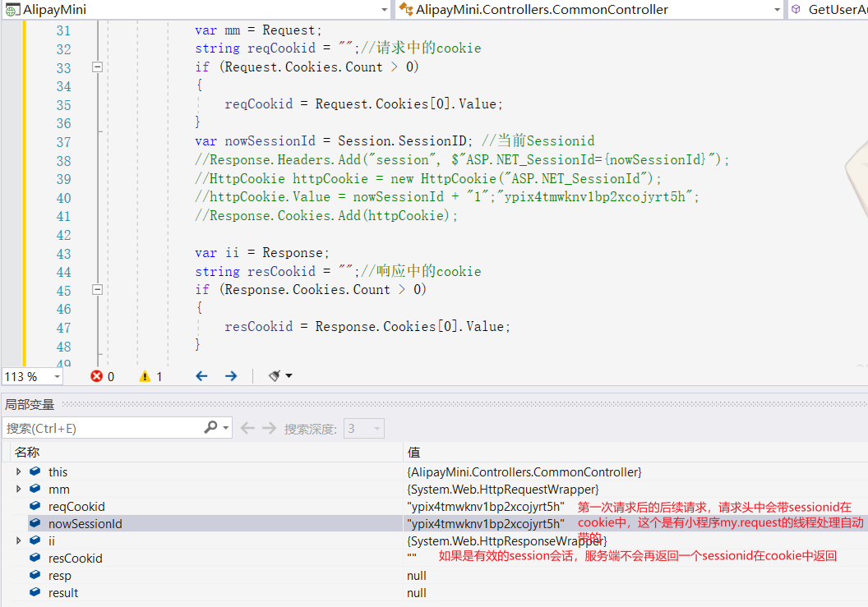Click 'Request.Cookies[0].Value' in line 35

[405, 104]
